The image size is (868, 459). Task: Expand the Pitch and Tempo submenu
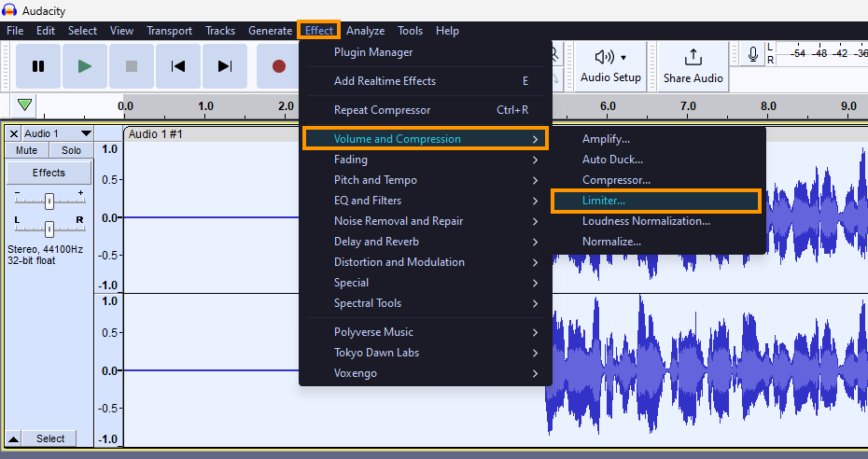[426, 180]
